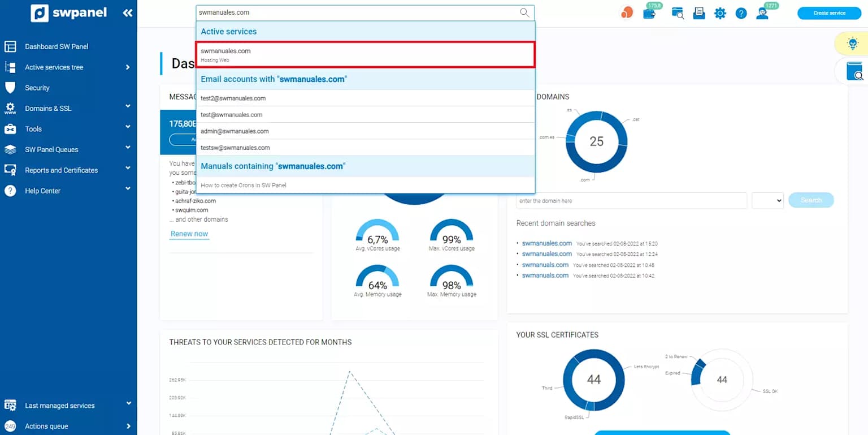The width and height of the screenshot is (868, 435).
Task: Click the Reports and Certificates icon
Action: click(10, 170)
